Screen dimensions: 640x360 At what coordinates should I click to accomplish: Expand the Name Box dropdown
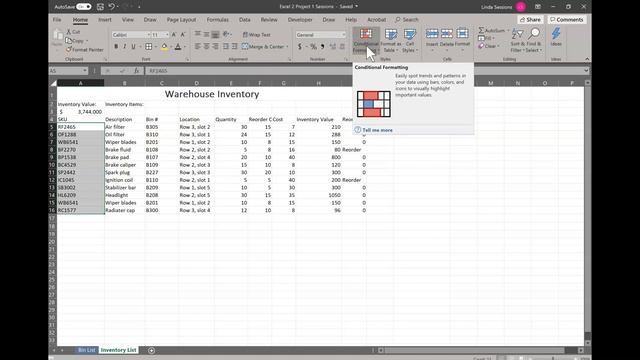pos(84,71)
